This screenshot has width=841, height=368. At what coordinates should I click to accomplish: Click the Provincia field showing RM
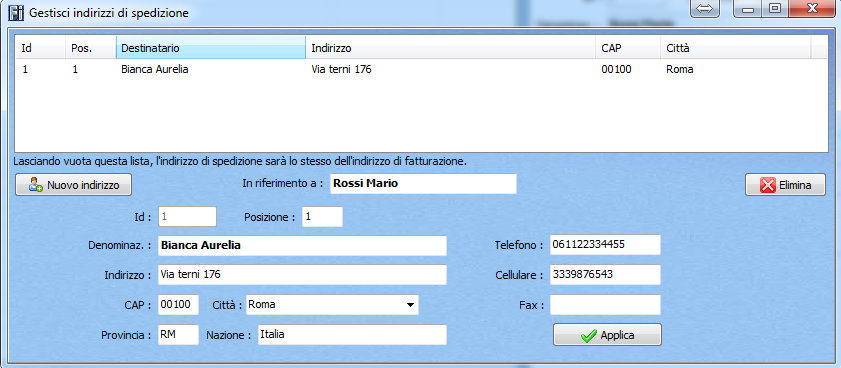pyautogui.click(x=179, y=335)
